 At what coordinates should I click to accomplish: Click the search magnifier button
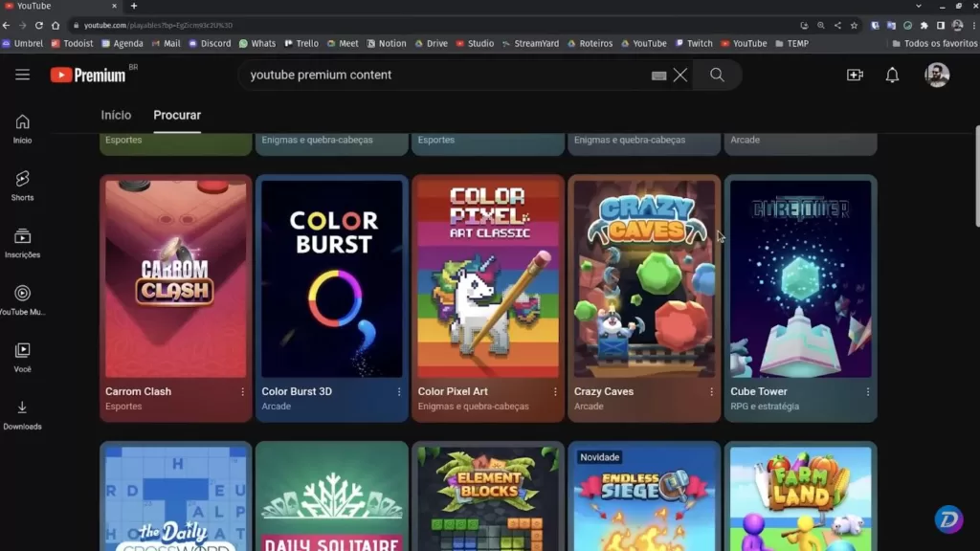tap(717, 75)
